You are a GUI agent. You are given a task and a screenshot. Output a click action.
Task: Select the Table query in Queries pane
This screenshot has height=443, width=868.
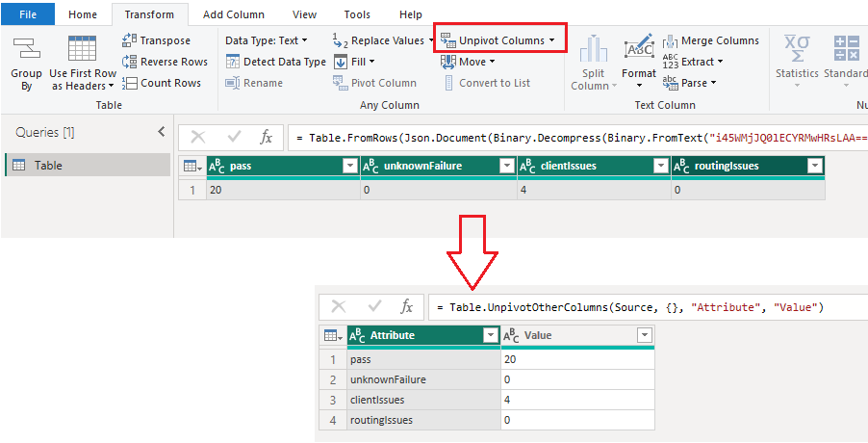(x=88, y=165)
